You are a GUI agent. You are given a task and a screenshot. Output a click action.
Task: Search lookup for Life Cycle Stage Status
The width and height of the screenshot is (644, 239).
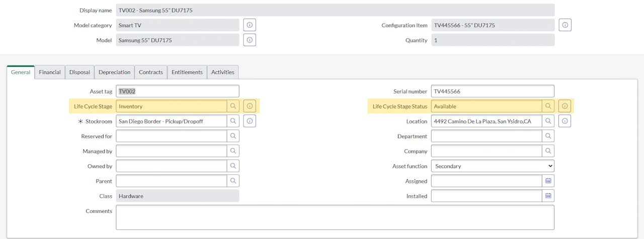click(548, 106)
